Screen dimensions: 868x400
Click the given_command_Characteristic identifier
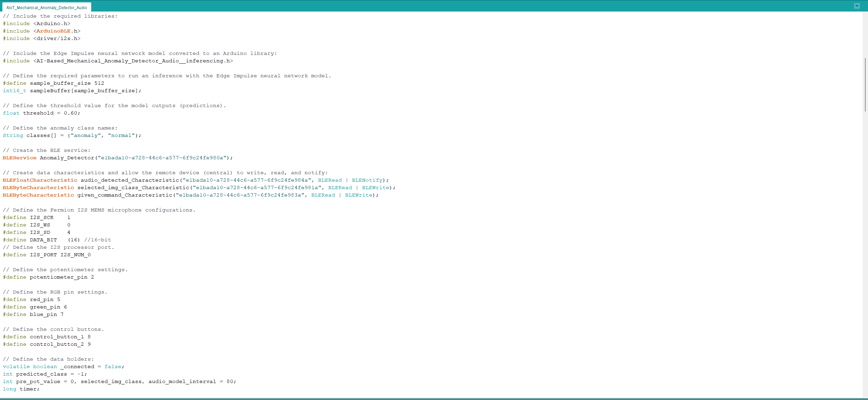[x=124, y=195]
